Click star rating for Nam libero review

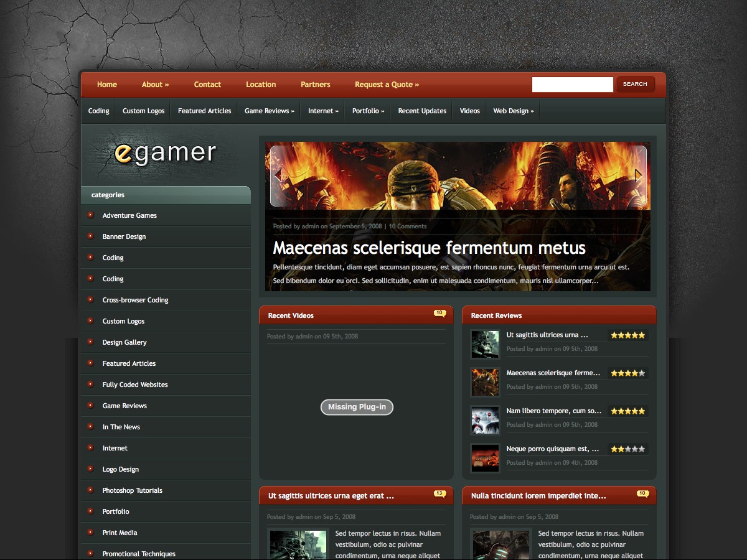[x=628, y=411]
